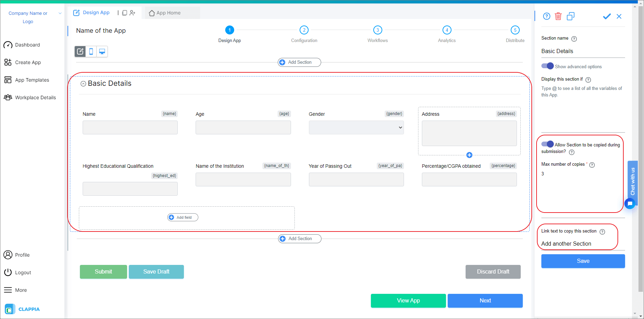Image resolution: width=644 pixels, height=319 pixels.
Task: Collapse the Basic Details section chevron
Action: (x=83, y=83)
